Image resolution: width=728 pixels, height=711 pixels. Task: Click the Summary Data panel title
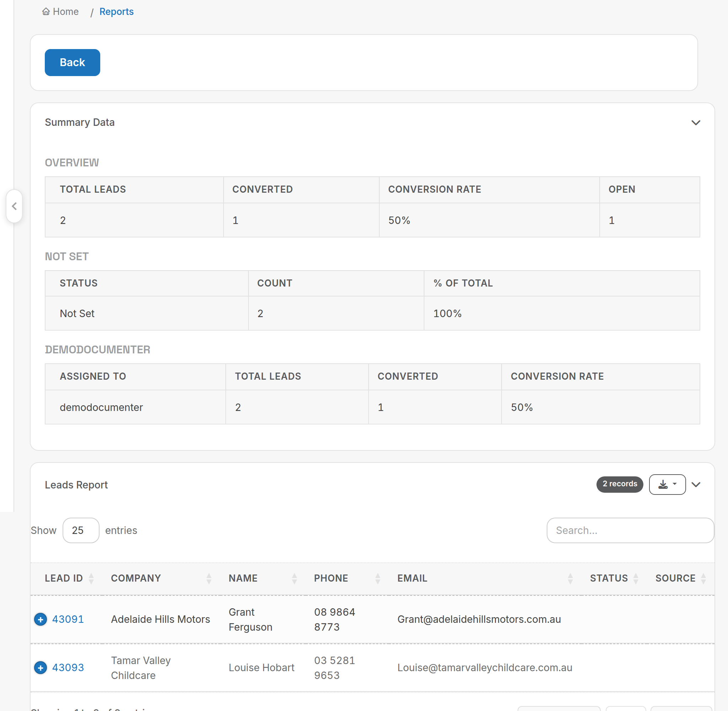pyautogui.click(x=80, y=122)
